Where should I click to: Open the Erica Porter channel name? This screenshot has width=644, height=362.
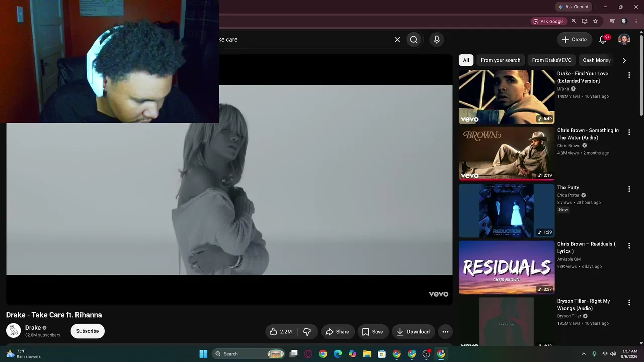pos(569,195)
